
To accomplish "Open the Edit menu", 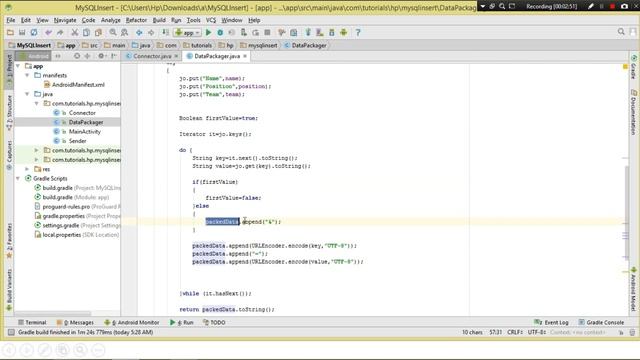I will 26,20.
